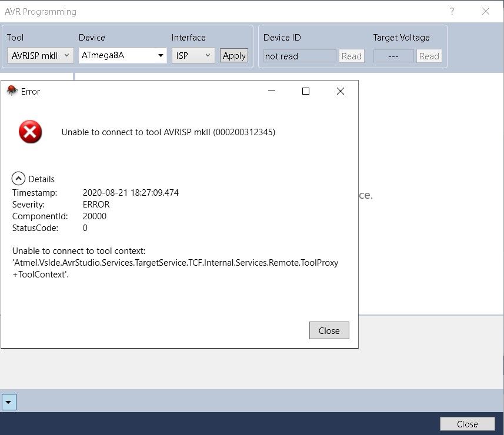Click the Severity value ERROR
Screen dimensions: 504x435
(96, 205)
